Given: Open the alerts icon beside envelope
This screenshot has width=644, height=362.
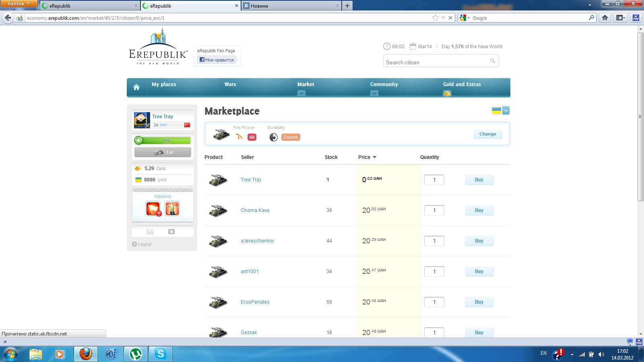Looking at the screenshot, I should (x=171, y=232).
